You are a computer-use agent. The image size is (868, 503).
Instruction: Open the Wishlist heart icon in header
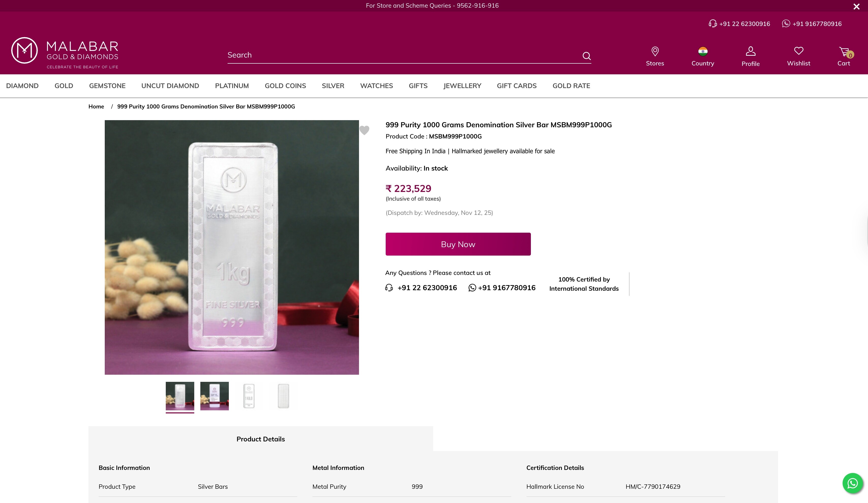(798, 51)
